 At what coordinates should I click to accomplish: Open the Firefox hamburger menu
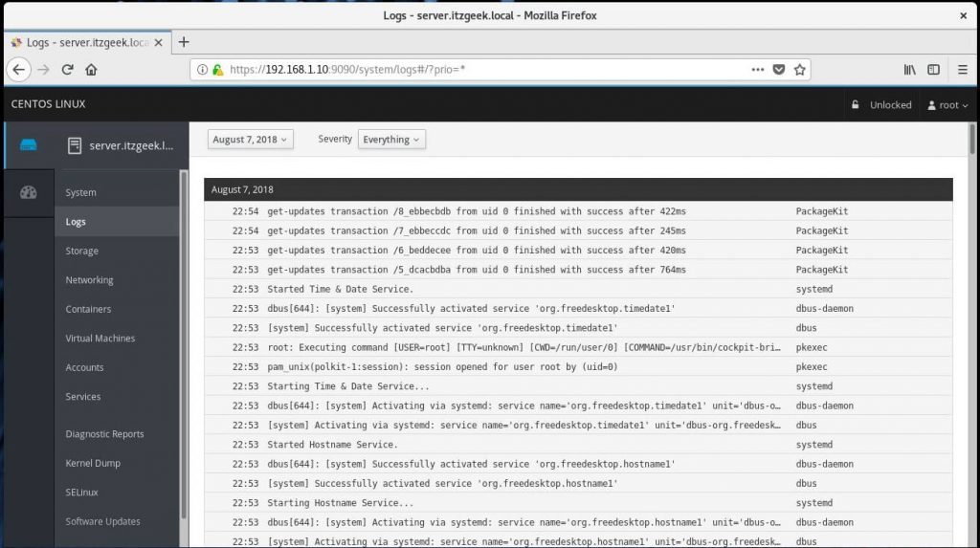click(x=963, y=70)
